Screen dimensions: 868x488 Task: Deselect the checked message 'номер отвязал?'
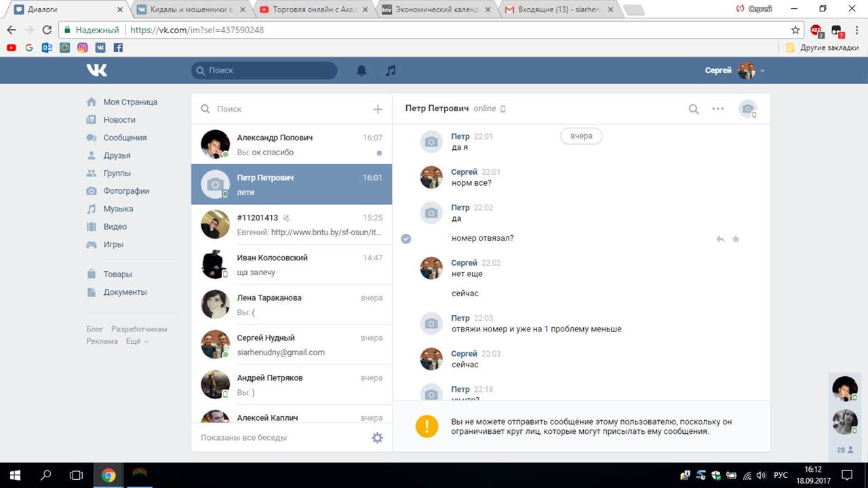406,239
